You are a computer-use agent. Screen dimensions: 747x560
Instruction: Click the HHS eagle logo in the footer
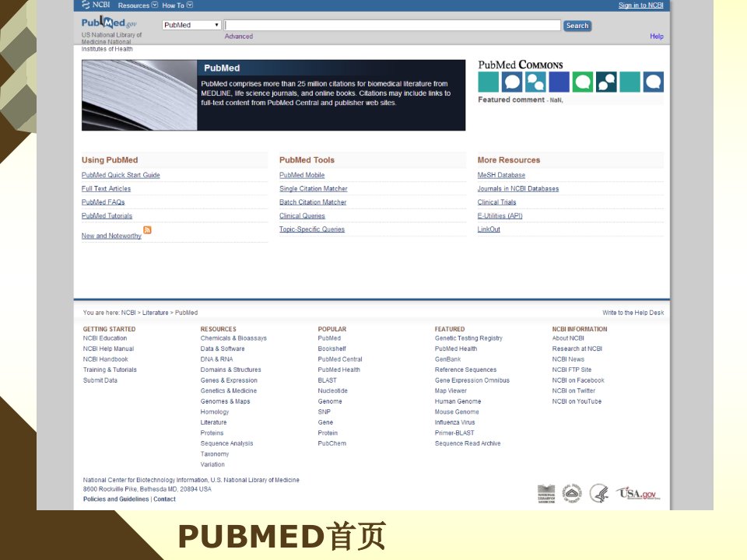click(599, 493)
